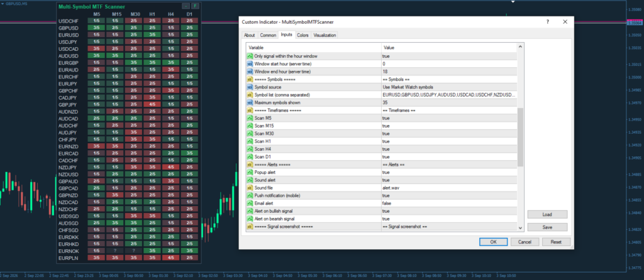The height and width of the screenshot is (280, 644).
Task: Click the inputs list vertical scrollbar thumb
Action: click(x=520, y=137)
